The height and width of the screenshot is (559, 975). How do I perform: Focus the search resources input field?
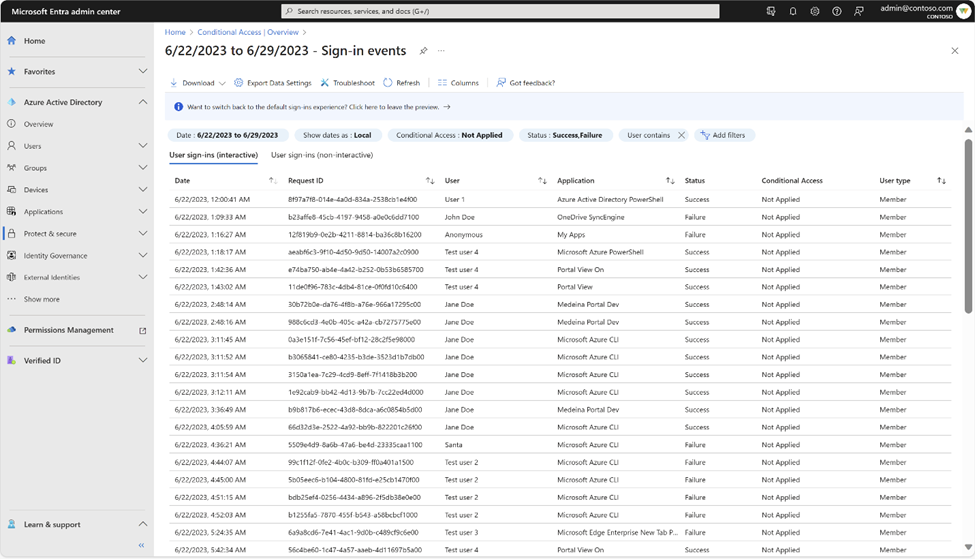click(x=501, y=11)
